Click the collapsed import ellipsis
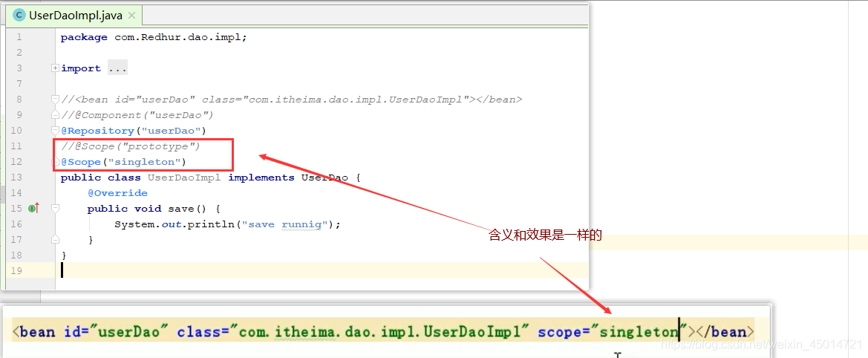Viewport: 868px width, 358px height. click(x=117, y=68)
